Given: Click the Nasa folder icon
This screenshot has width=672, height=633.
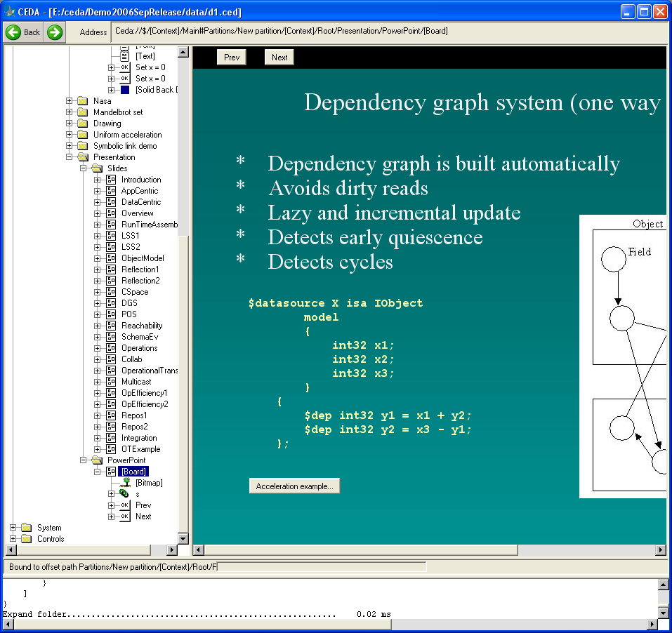Looking at the screenshot, I should tap(83, 101).
